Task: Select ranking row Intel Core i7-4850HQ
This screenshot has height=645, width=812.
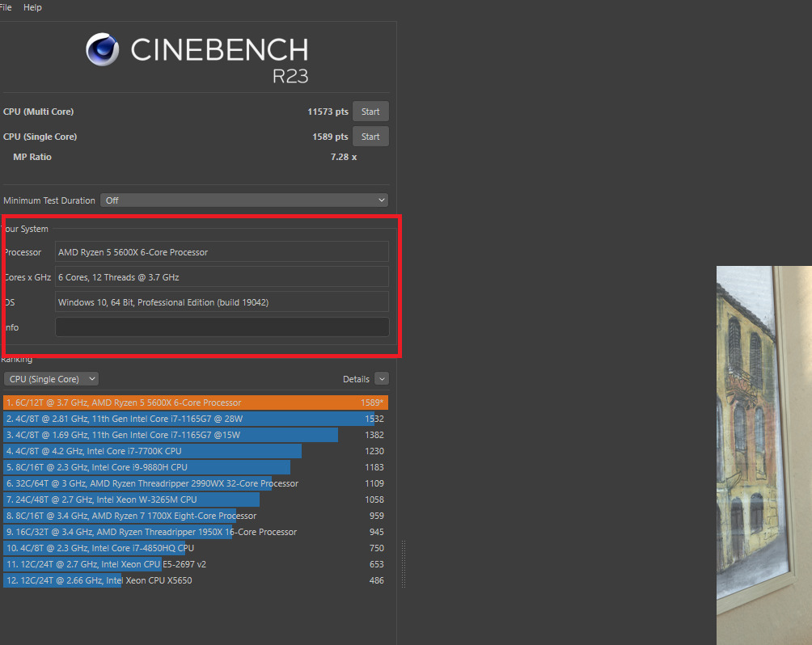Action: (x=195, y=548)
